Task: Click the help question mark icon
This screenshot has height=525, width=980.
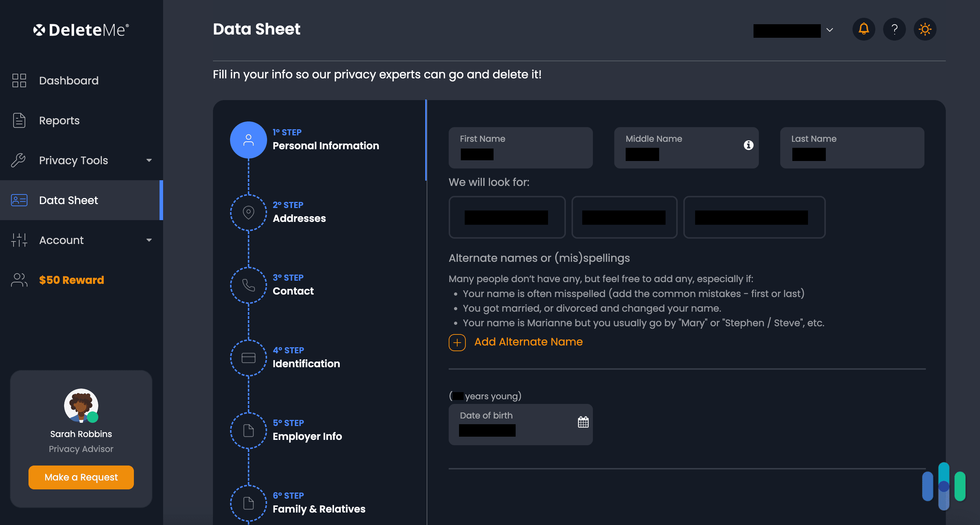Action: point(895,29)
